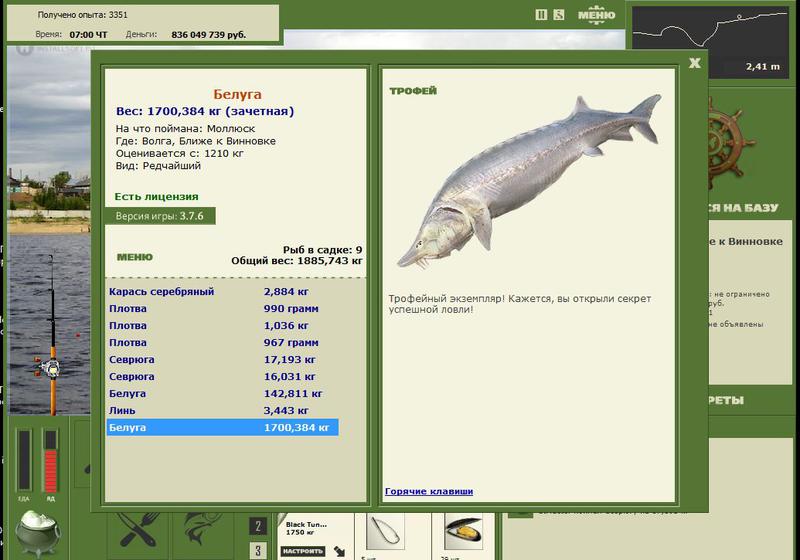This screenshot has width=800, height=560.
Task: Click the beluga trophy picture
Action: (x=529, y=181)
